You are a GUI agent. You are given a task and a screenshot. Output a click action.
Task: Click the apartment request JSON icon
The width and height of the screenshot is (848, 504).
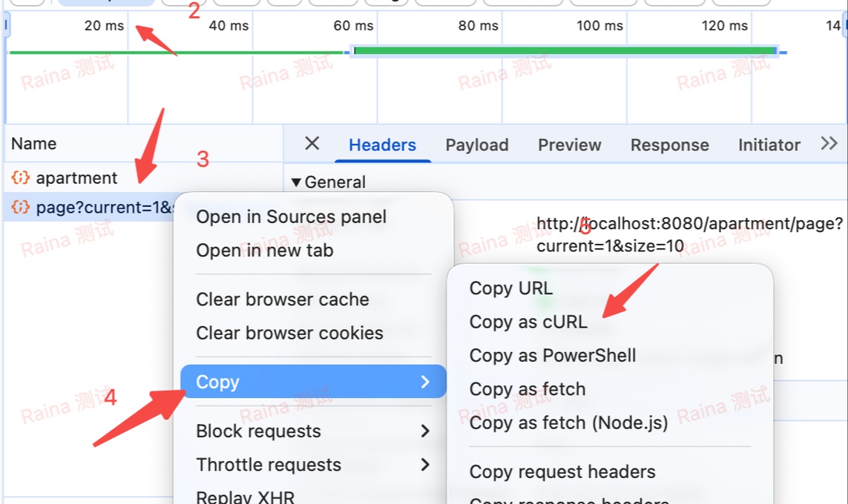coord(21,178)
